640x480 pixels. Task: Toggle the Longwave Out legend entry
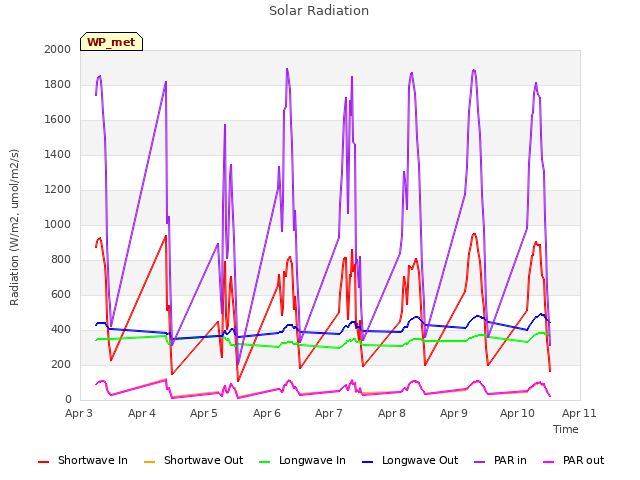pyautogui.click(x=410, y=460)
